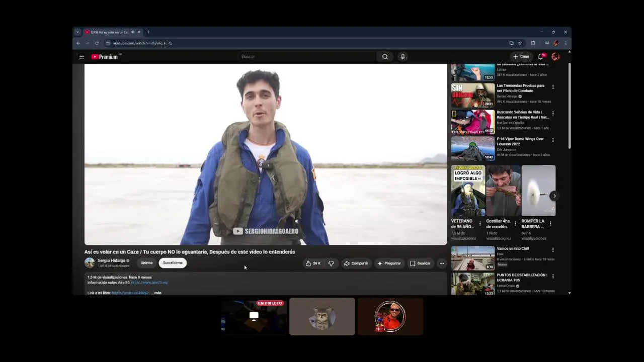Open the ROMPER LA BARRERA short thumbnail
644x362 pixels.
pos(538,191)
